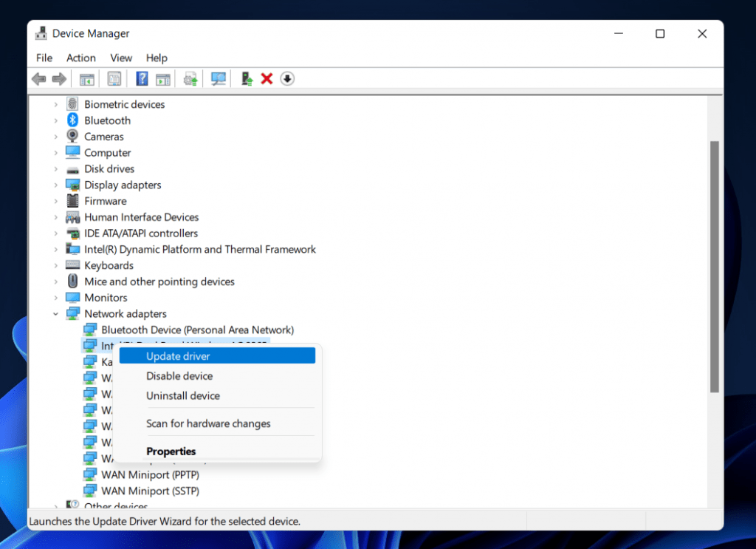Open the View menu

pos(121,58)
